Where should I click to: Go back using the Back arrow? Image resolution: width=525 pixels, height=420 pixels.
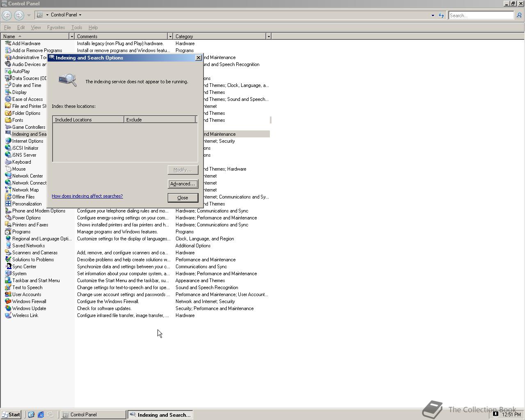coord(7,15)
